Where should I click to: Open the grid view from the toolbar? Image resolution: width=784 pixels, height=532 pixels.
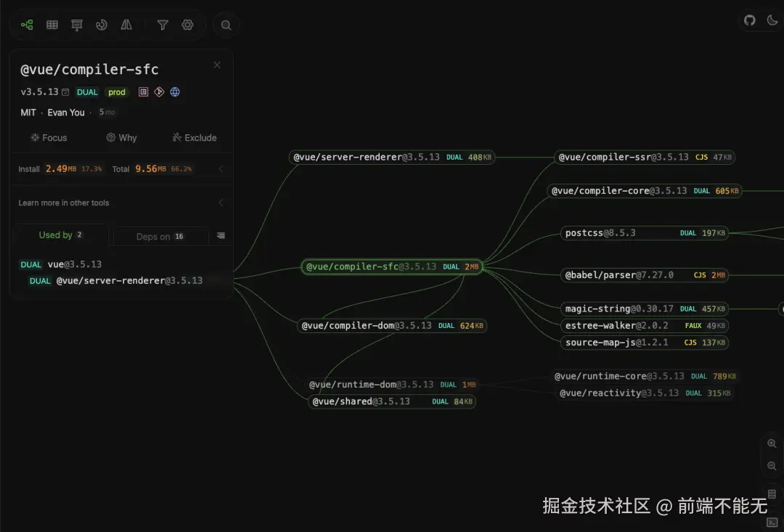click(52, 24)
